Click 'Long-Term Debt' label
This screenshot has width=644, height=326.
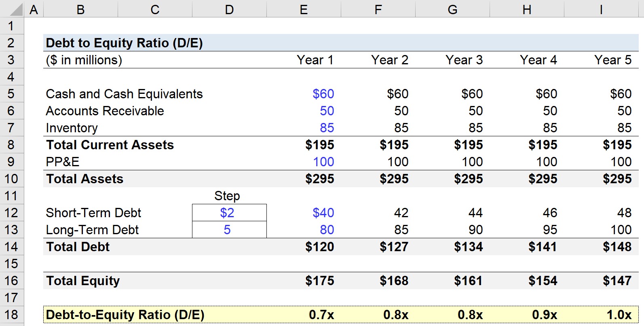coord(92,230)
